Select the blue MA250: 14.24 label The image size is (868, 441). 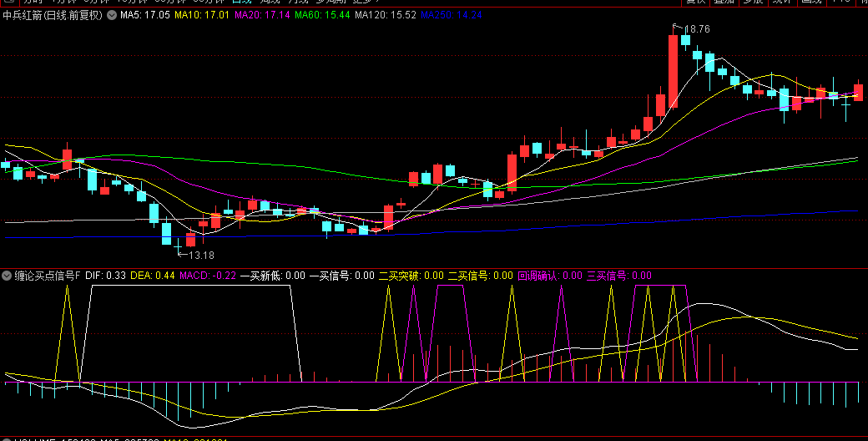click(452, 16)
